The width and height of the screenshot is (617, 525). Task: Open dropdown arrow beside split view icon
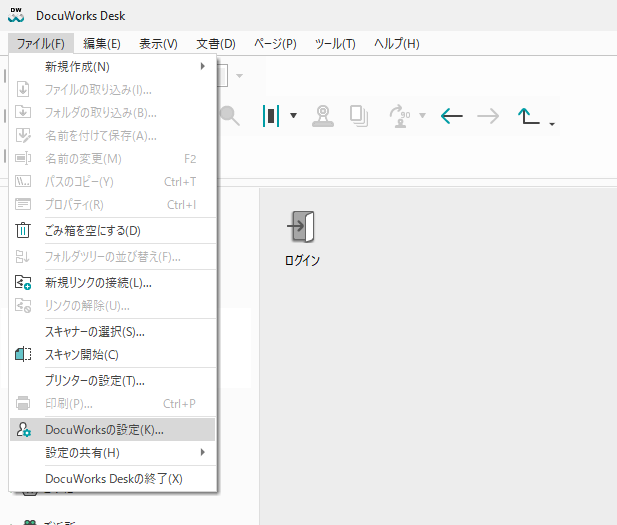pos(293,116)
